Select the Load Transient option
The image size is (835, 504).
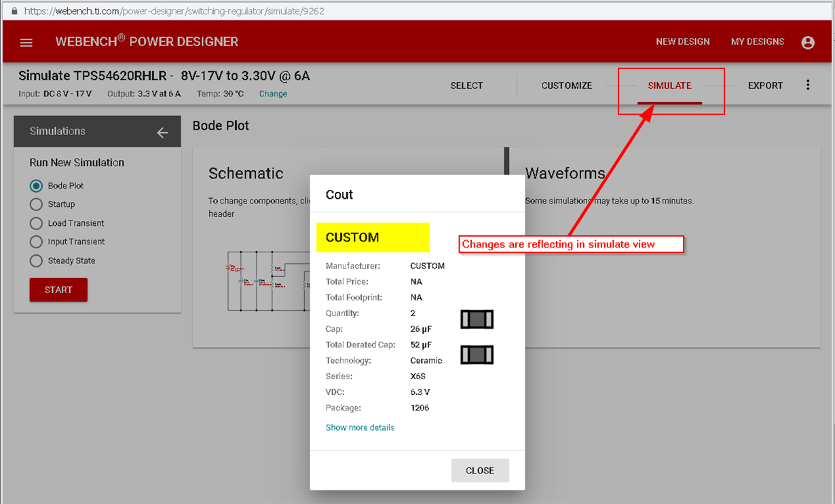(36, 223)
